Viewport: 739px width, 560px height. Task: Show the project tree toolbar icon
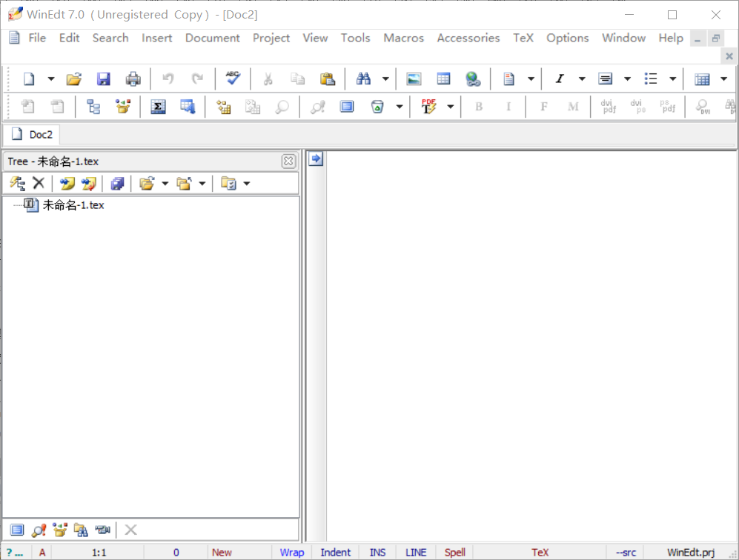[x=93, y=107]
